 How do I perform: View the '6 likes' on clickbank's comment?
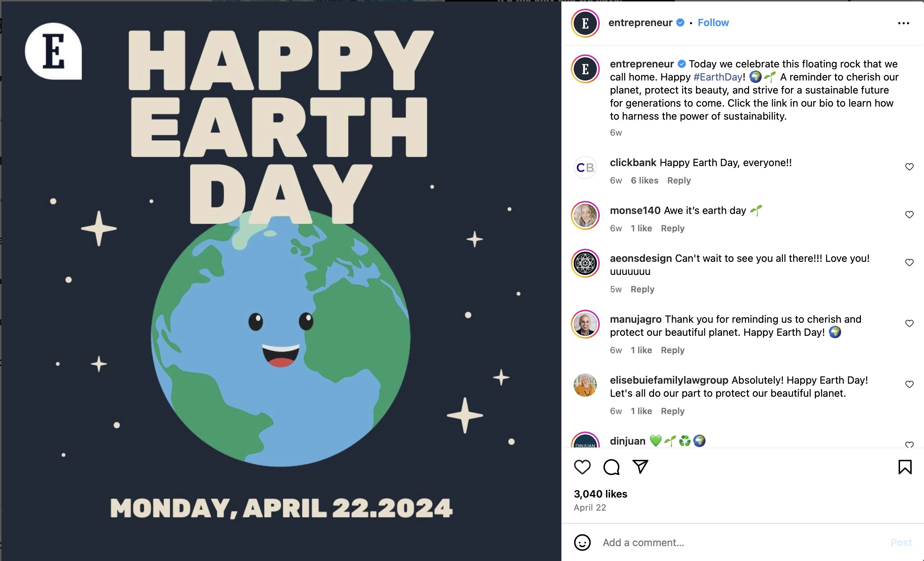click(644, 180)
